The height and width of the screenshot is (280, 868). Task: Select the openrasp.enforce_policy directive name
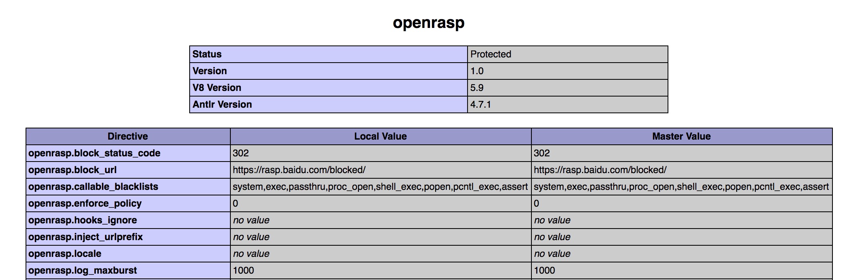[85, 203]
